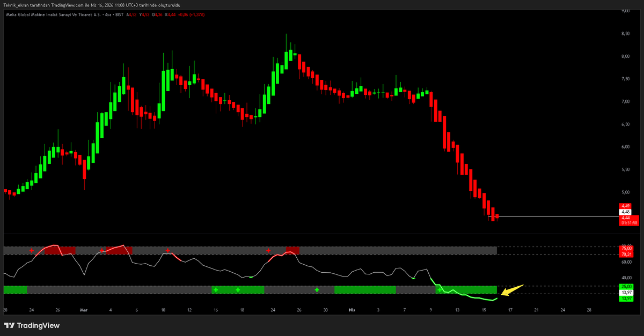The width and height of the screenshot is (644, 336).
Task: Click the 60,00 indicator scale label
Action: [626, 262]
